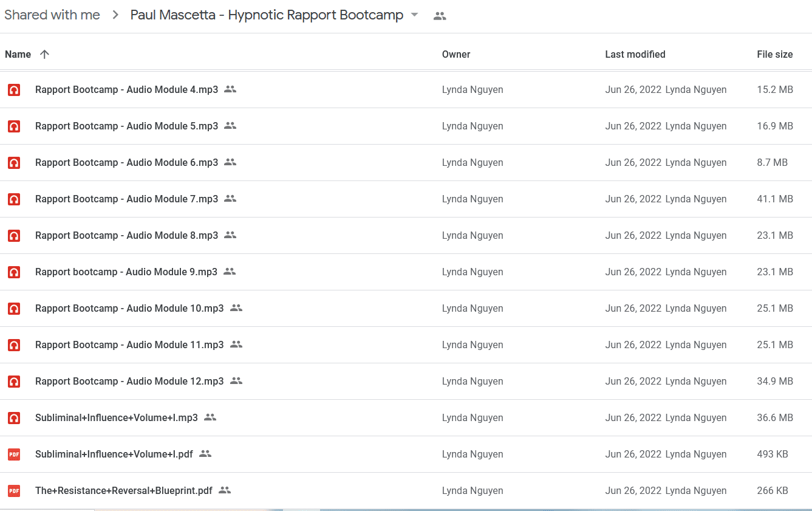
Task: Click PDF icon of The+Resistance+Reversal+Blueprint.pdf
Action: pyautogui.click(x=14, y=491)
